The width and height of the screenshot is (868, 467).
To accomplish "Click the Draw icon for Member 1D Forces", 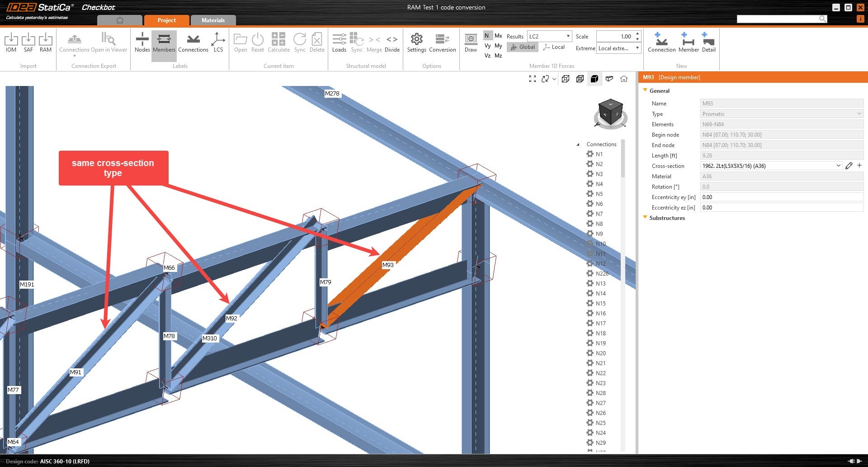I will point(471,42).
